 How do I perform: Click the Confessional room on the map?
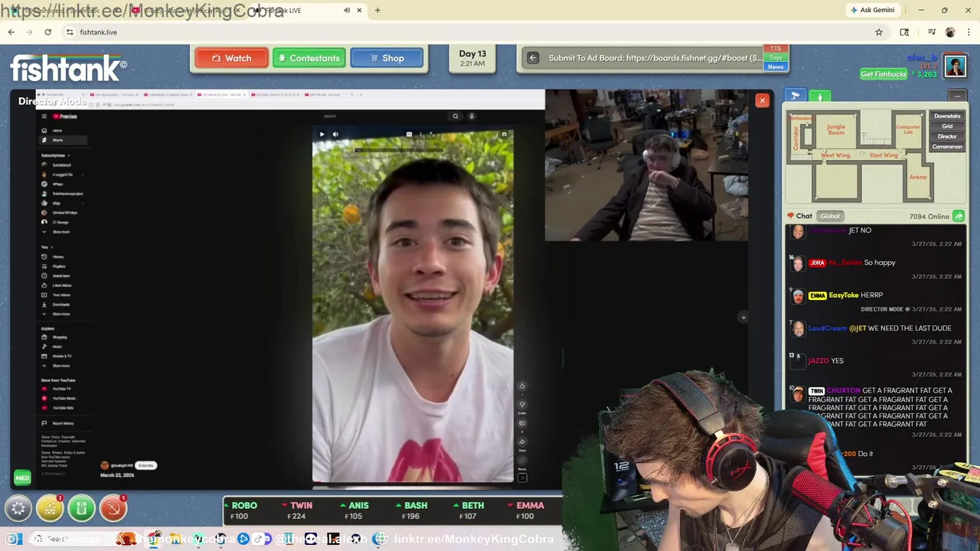pos(801,119)
